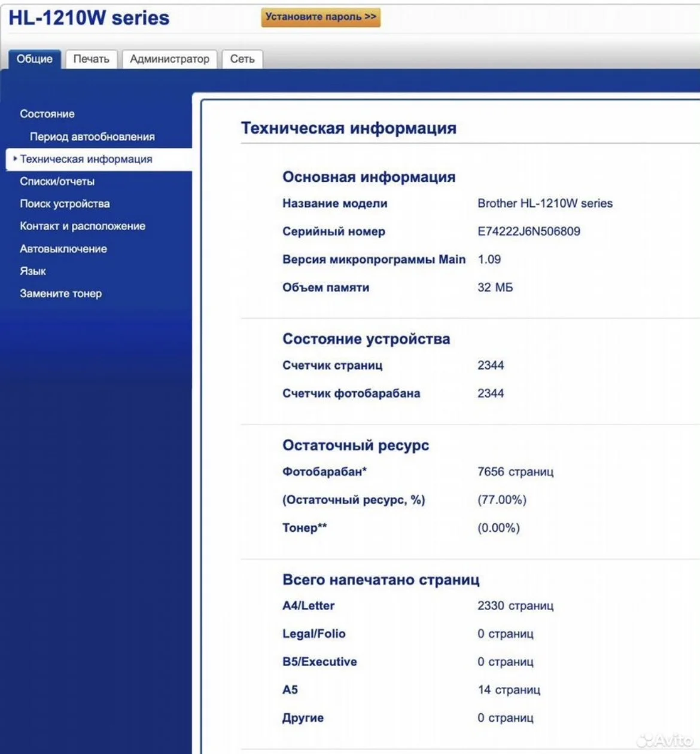This screenshot has height=754, width=700.
Task: Click the drum value '7656 страниц'
Action: point(516,472)
